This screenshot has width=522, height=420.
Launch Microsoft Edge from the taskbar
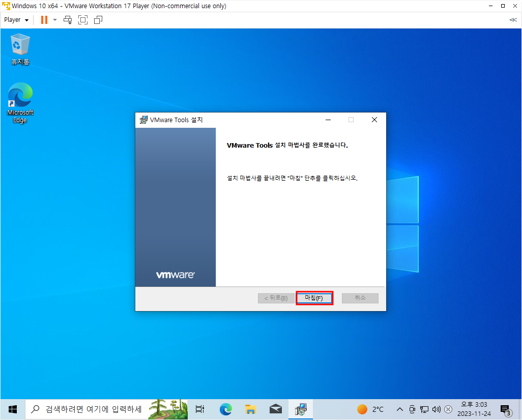226,409
